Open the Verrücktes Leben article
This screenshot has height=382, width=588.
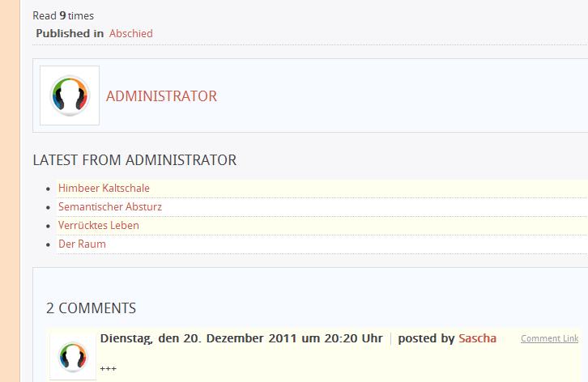pyautogui.click(x=99, y=225)
